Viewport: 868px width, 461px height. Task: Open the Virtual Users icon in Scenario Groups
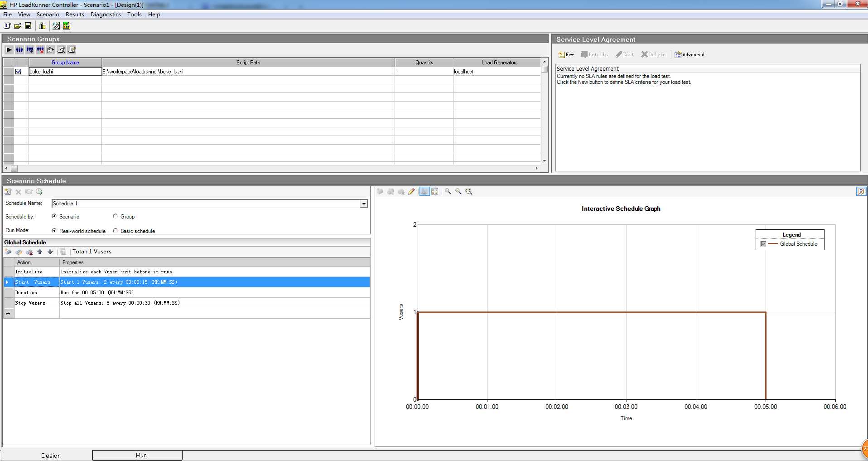[19, 50]
